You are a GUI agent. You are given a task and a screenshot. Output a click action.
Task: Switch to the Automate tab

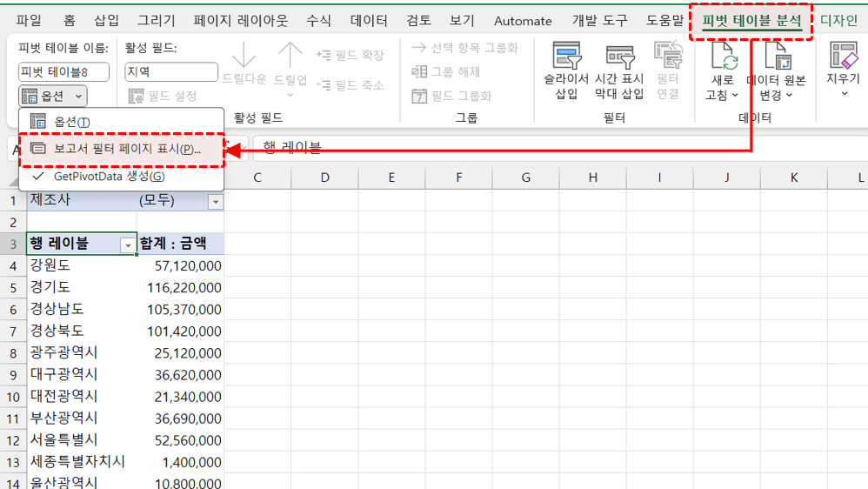tap(523, 21)
